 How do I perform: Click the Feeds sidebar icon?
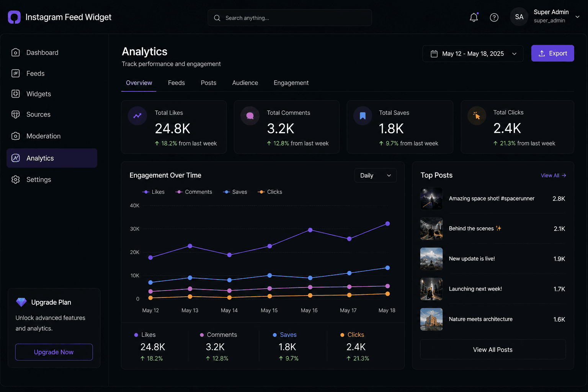tap(16, 73)
